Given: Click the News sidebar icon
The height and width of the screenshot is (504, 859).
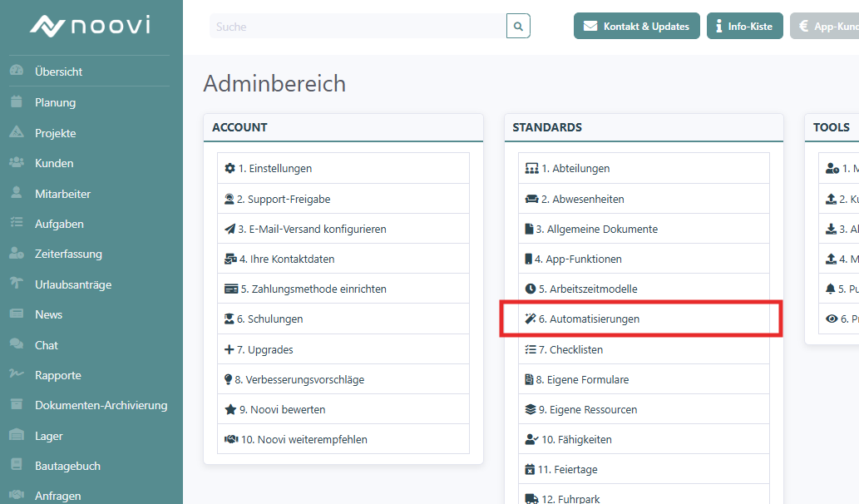Looking at the screenshot, I should (x=17, y=314).
